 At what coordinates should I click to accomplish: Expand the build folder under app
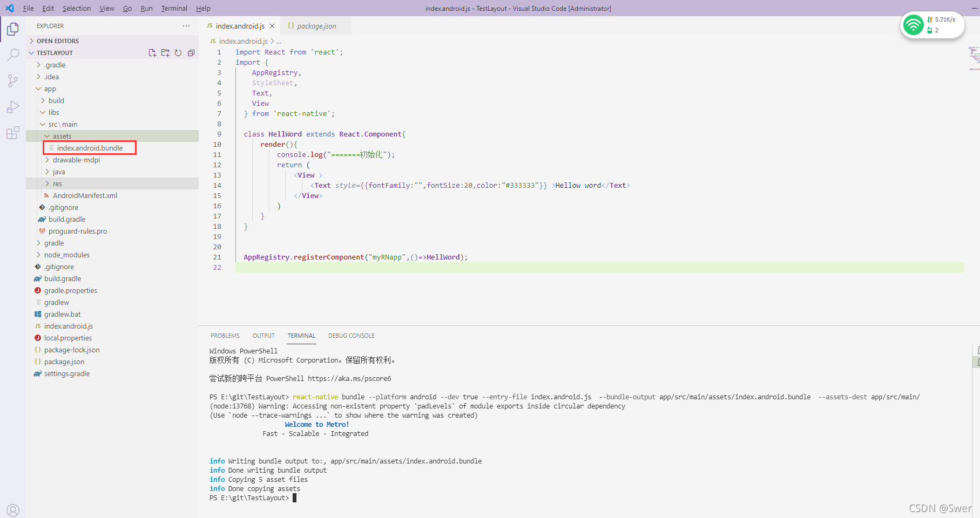pos(112,100)
